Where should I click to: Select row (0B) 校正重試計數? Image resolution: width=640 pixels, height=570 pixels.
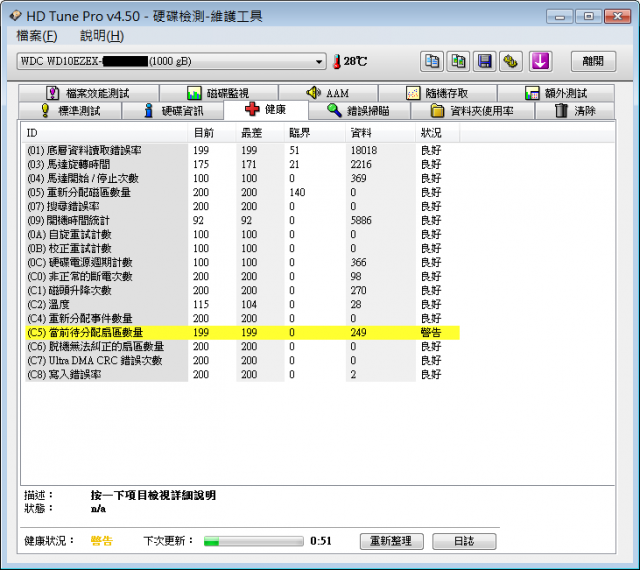242,248
